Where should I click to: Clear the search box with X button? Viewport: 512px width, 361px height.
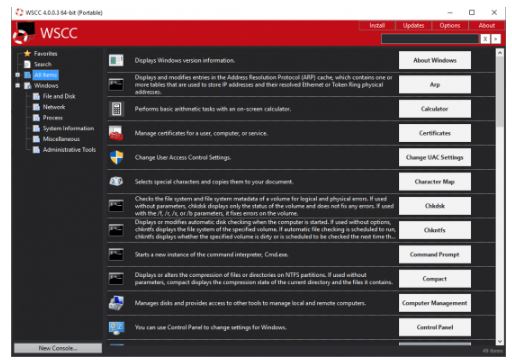(485, 39)
